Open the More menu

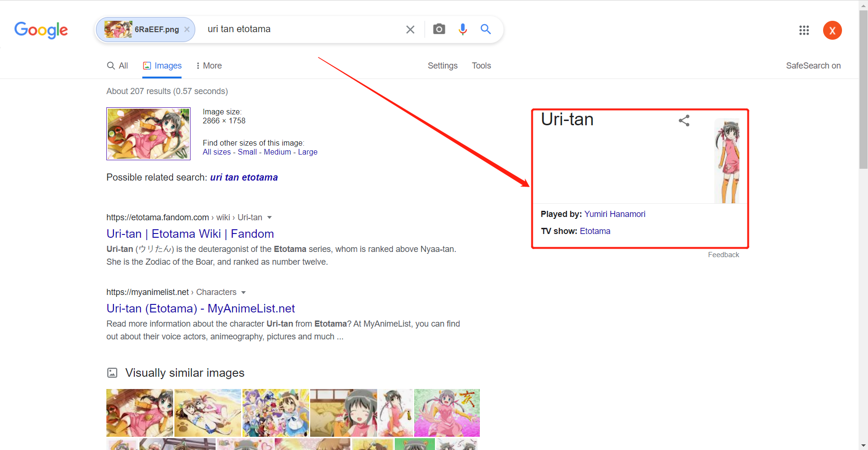tap(209, 66)
